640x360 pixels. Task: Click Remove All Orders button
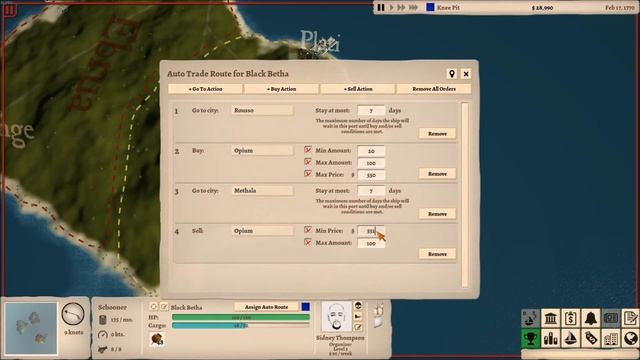coord(434,89)
